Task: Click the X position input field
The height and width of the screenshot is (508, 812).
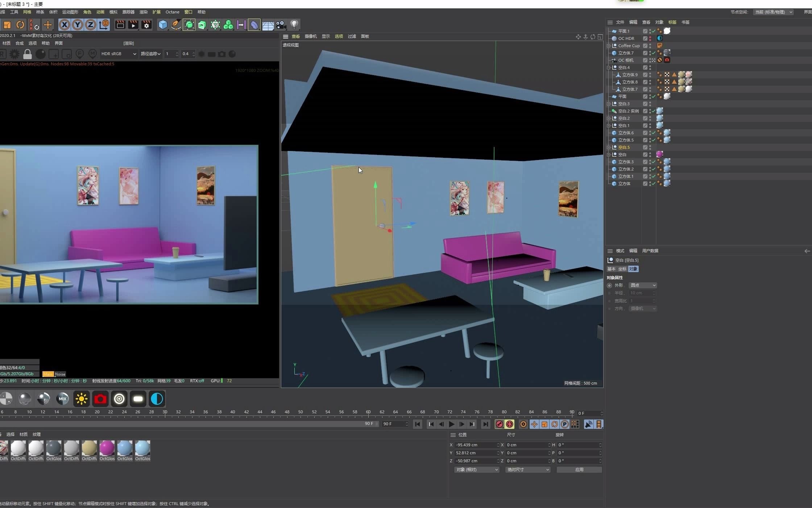Action: point(476,445)
